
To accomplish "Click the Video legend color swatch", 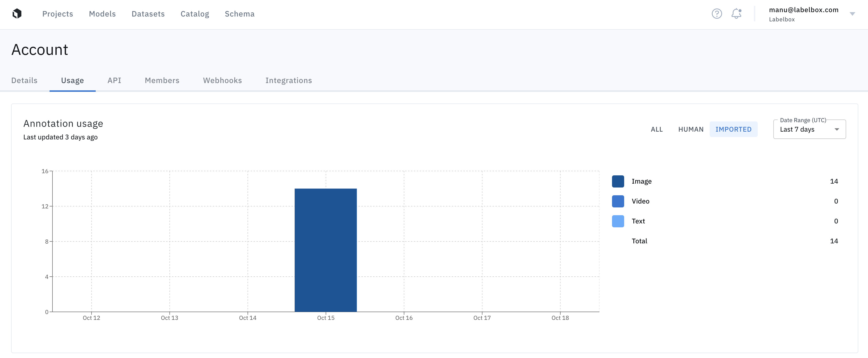I will coord(618,201).
